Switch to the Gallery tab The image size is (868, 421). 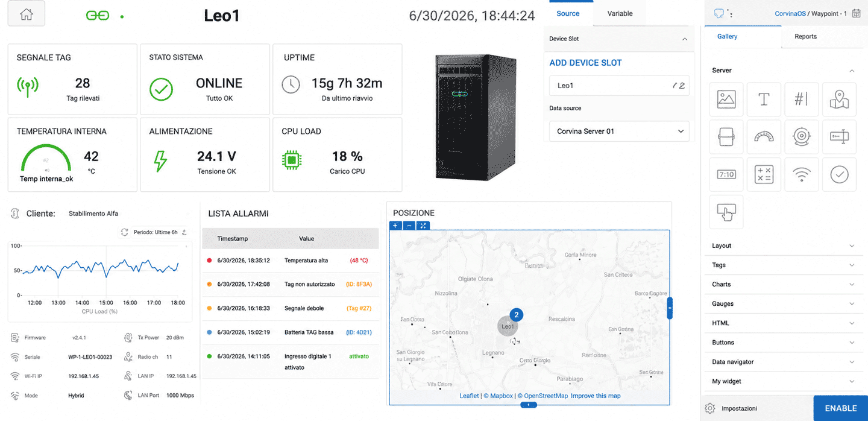click(728, 36)
